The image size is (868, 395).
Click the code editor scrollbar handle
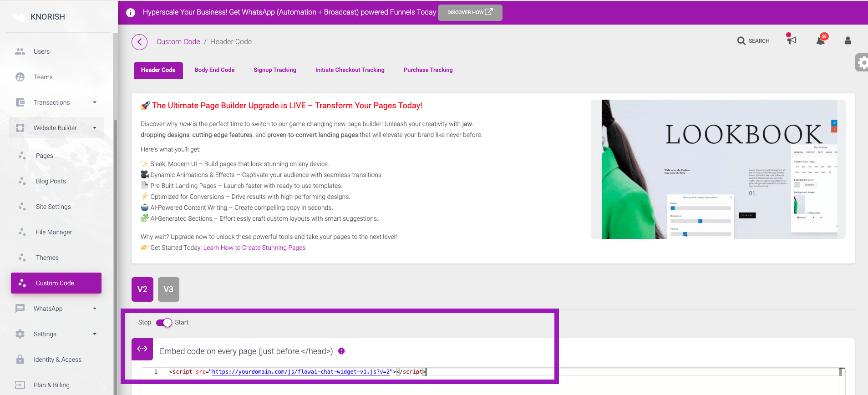click(842, 372)
